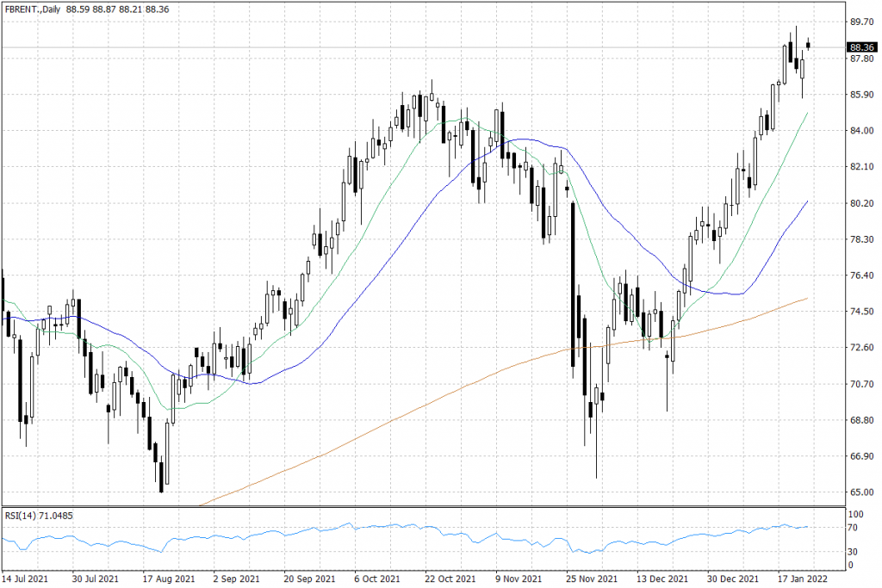The width and height of the screenshot is (882, 588).
Task: Click the 25 Nov 2021 date marker
Action: coord(592,579)
